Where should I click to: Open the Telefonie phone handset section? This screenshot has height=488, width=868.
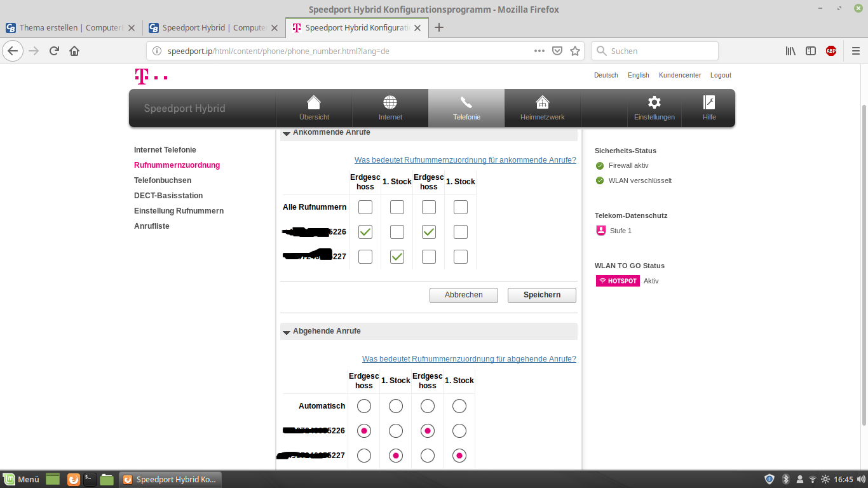click(x=466, y=108)
